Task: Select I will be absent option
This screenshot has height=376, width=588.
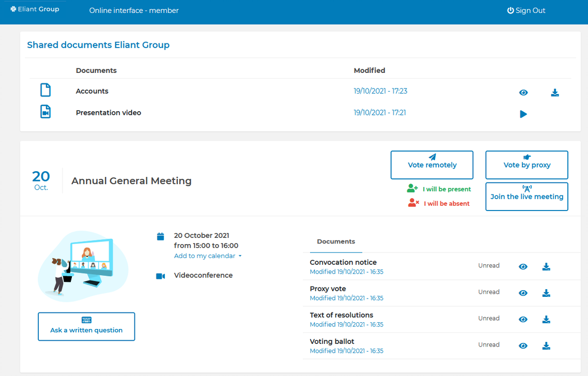Action: [x=439, y=203]
